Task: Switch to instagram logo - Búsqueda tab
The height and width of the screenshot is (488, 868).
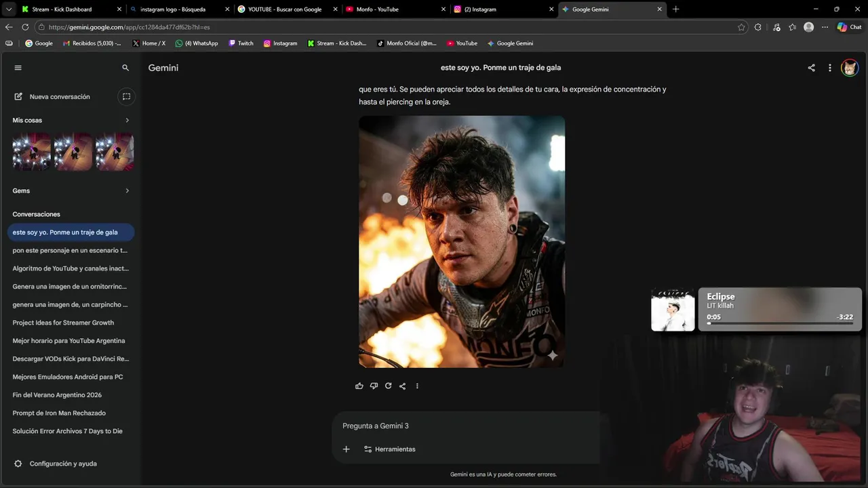Action: [179, 9]
